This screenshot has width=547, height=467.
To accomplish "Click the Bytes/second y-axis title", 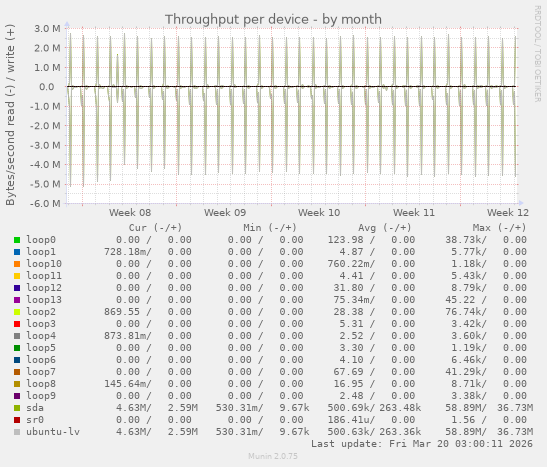I will [10, 115].
